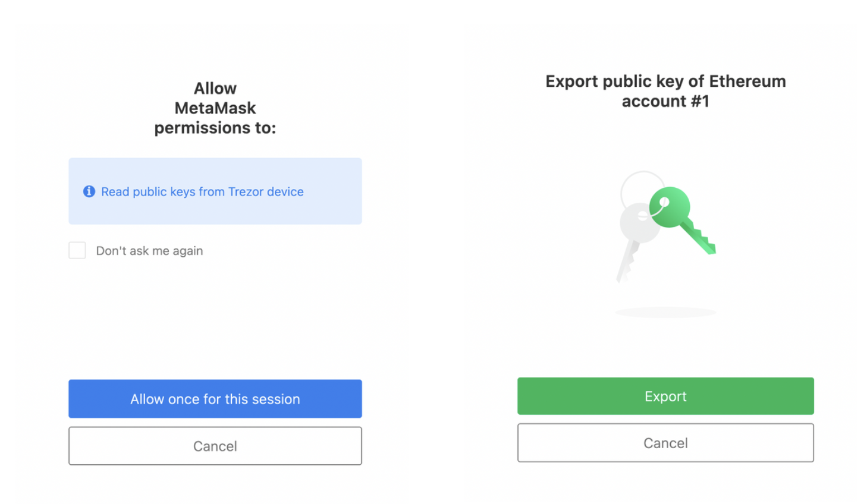Click the gray key's lower blade
This screenshot has width=867, height=504.
point(627,262)
